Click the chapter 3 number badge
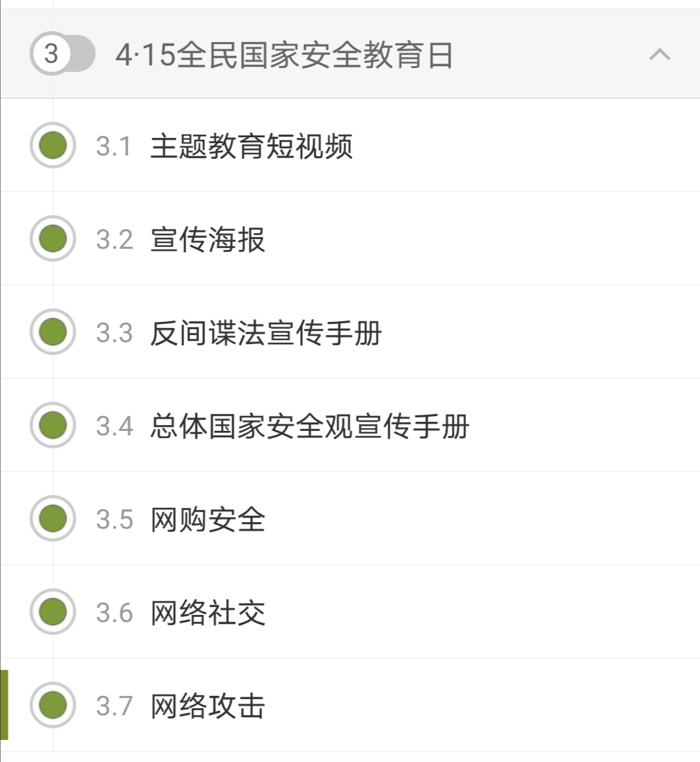Screen dimensions: 700x762 click(x=51, y=54)
